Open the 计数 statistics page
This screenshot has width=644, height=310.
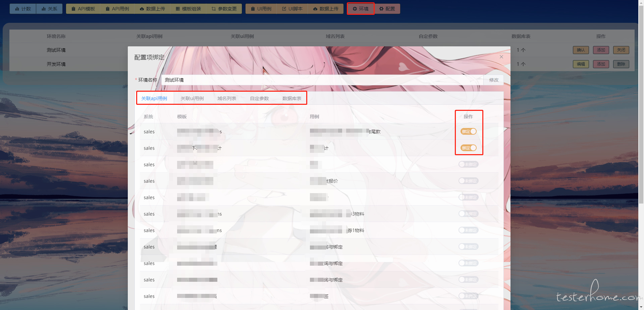pos(23,9)
